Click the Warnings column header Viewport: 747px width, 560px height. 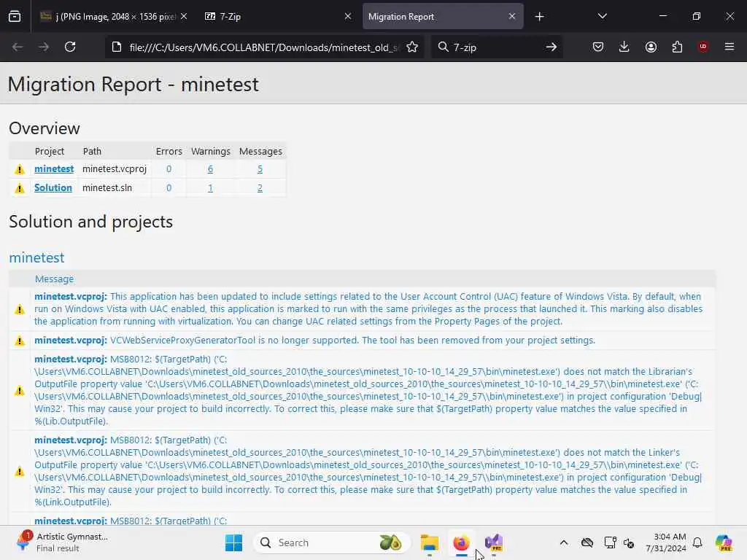211,152
